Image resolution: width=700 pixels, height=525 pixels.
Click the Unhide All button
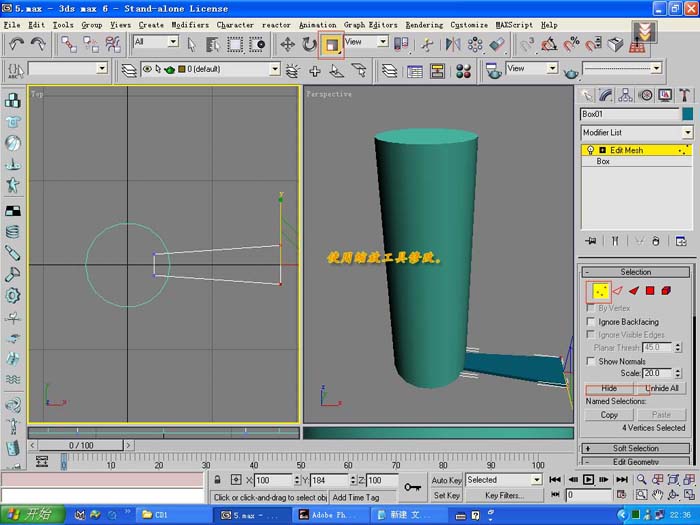[x=662, y=388]
